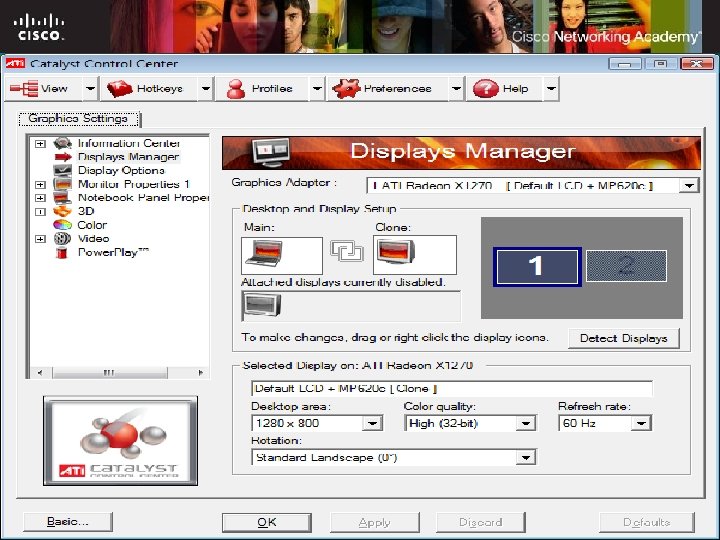Select Monitor Properties 1 in the tree

click(134, 184)
